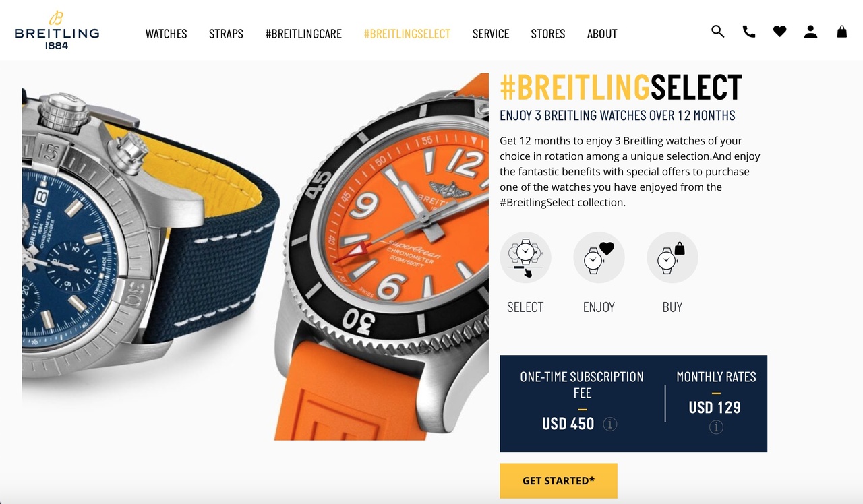863x504 pixels.
Task: Select the #BREITLINGSELECT nav item
Action: coord(407,34)
